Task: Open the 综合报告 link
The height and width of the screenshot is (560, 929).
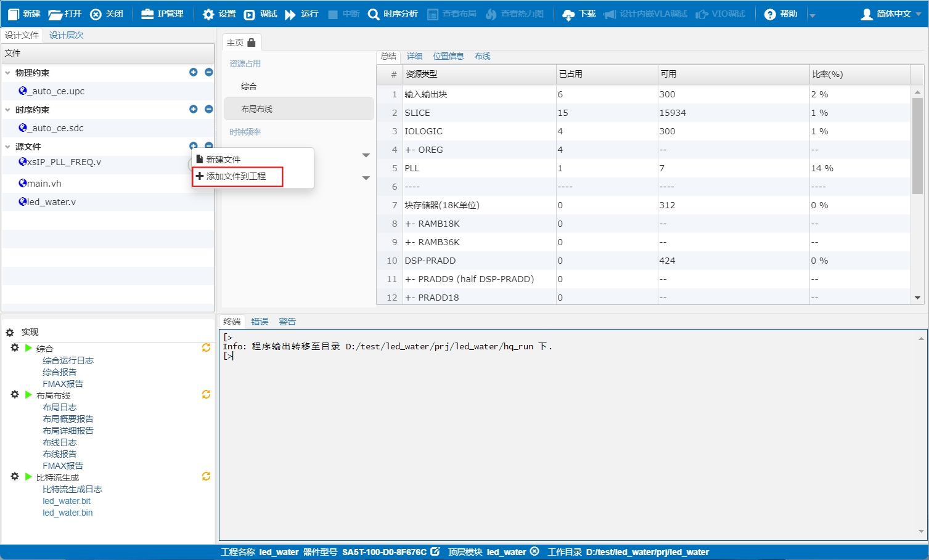Action: point(59,372)
